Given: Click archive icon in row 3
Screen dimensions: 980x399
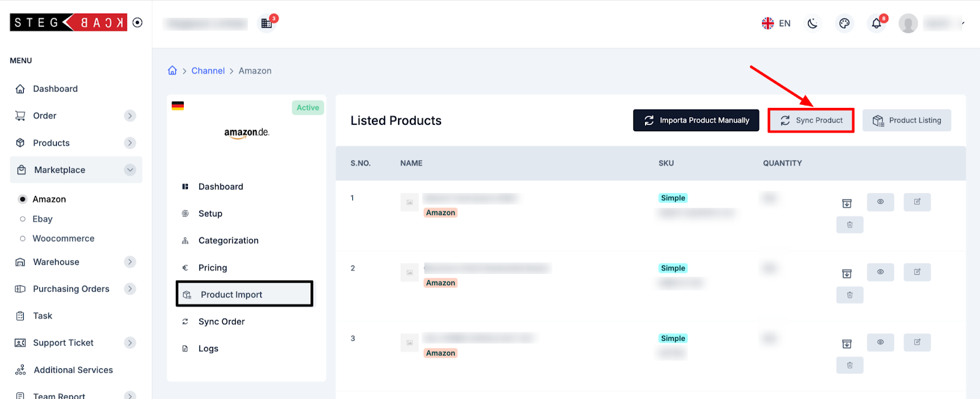Looking at the screenshot, I should tap(847, 344).
